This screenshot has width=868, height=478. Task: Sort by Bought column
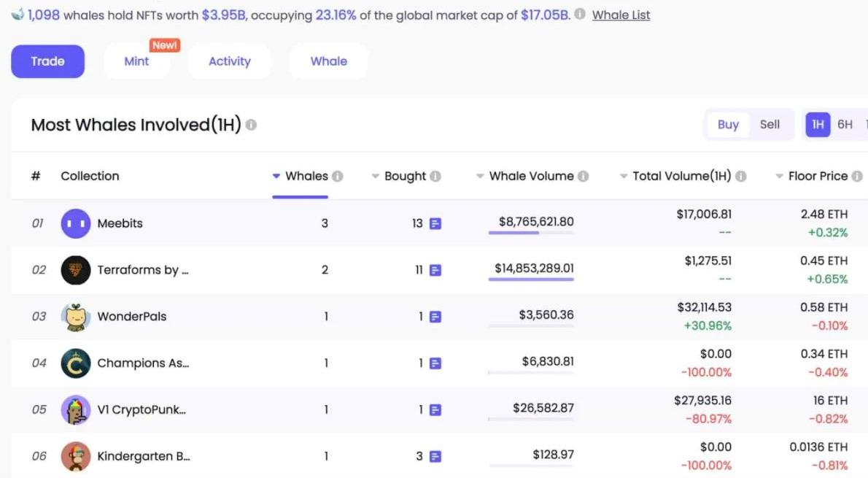point(405,176)
